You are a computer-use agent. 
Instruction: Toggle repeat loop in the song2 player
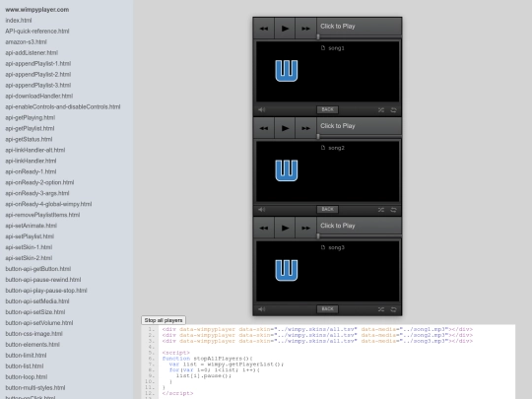(393, 210)
